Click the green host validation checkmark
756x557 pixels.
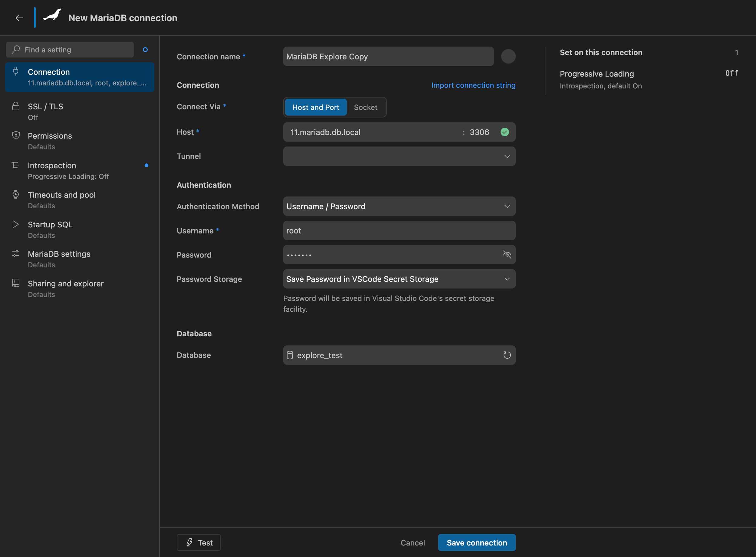coord(505,132)
